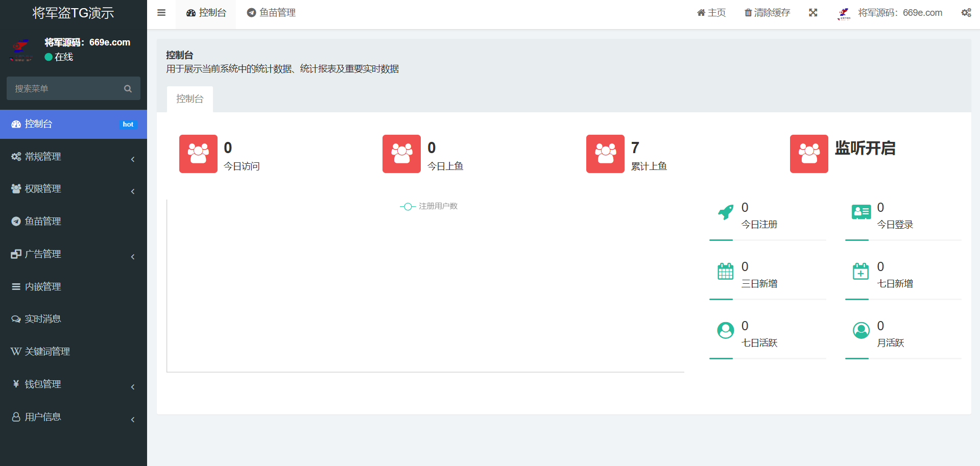980x466 pixels.
Task: Switch to the 鱼苗管理 top tab
Action: click(x=271, y=13)
